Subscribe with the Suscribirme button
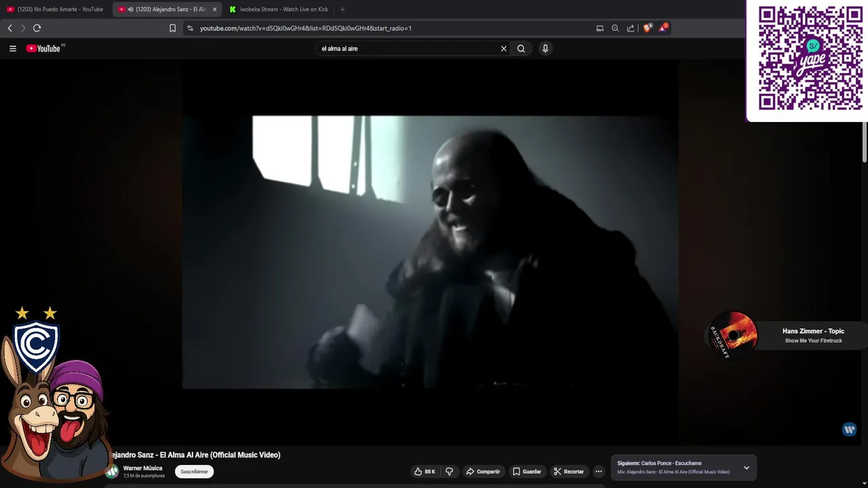Screen dimensions: 868x488 click(x=194, y=472)
